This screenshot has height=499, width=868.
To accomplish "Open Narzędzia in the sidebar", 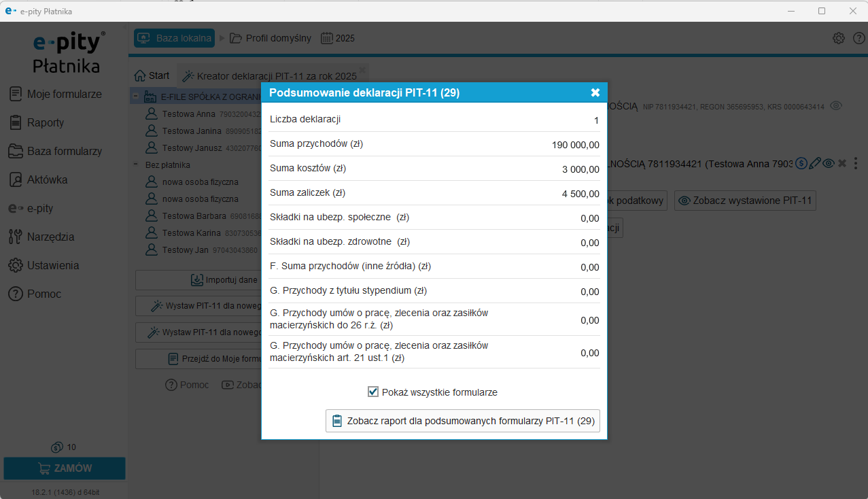I will (x=50, y=237).
